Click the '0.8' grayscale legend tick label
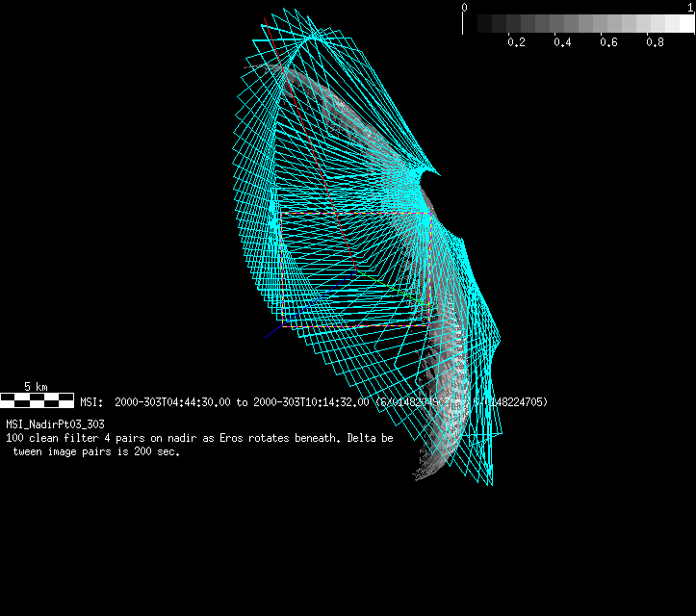Image resolution: width=696 pixels, height=616 pixels. click(655, 42)
